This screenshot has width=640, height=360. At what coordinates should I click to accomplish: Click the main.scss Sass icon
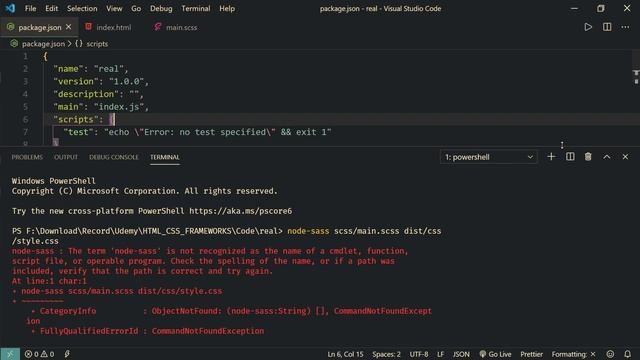click(158, 27)
